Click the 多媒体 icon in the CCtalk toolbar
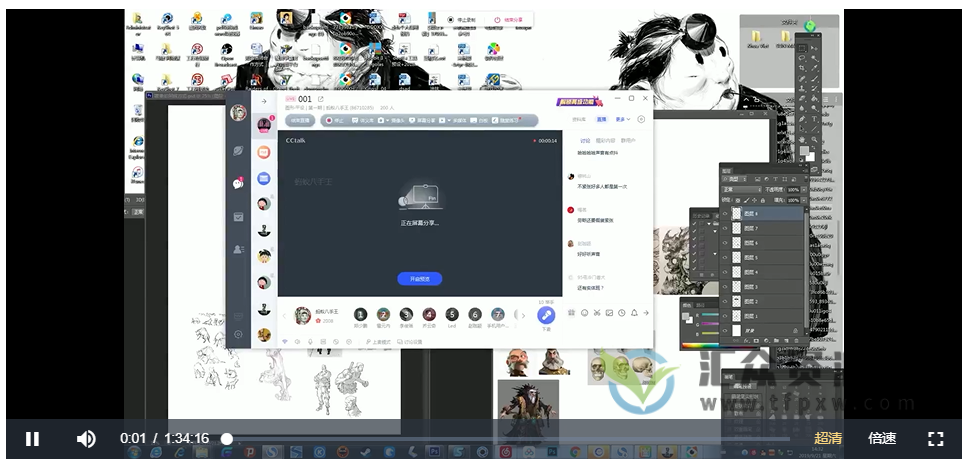Screen dimensions: 962x460 click(x=442, y=120)
